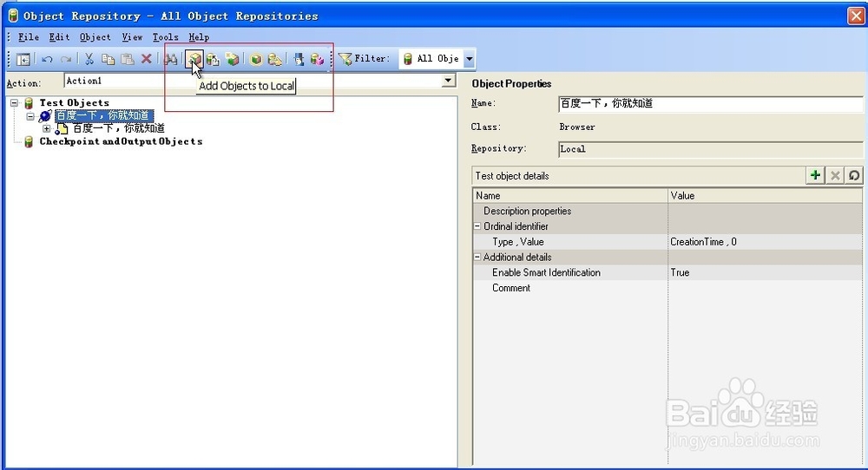Cut the selected object with scissors icon
Viewport: 868px width, 470px height.
point(89,59)
